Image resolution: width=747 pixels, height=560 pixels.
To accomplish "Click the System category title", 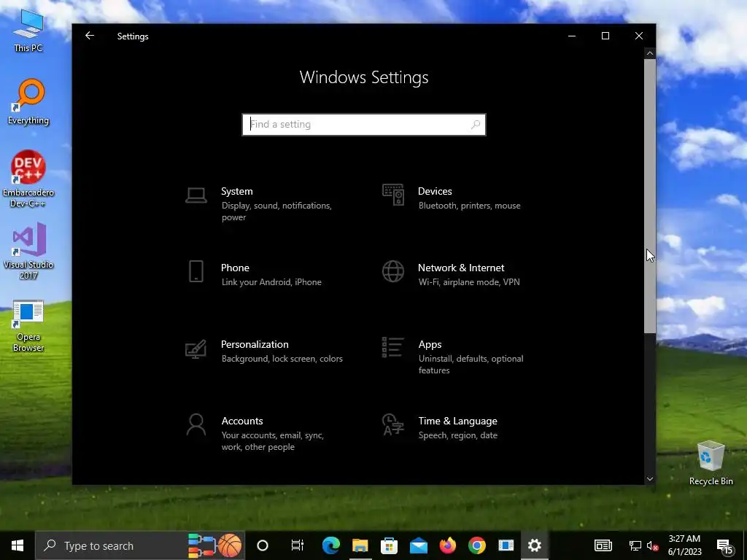I will [237, 192].
